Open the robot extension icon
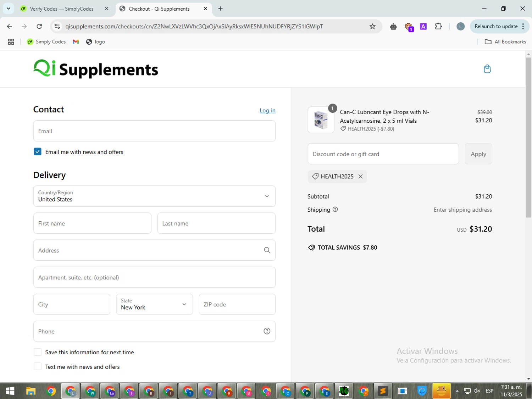The image size is (532, 399). tap(393, 26)
